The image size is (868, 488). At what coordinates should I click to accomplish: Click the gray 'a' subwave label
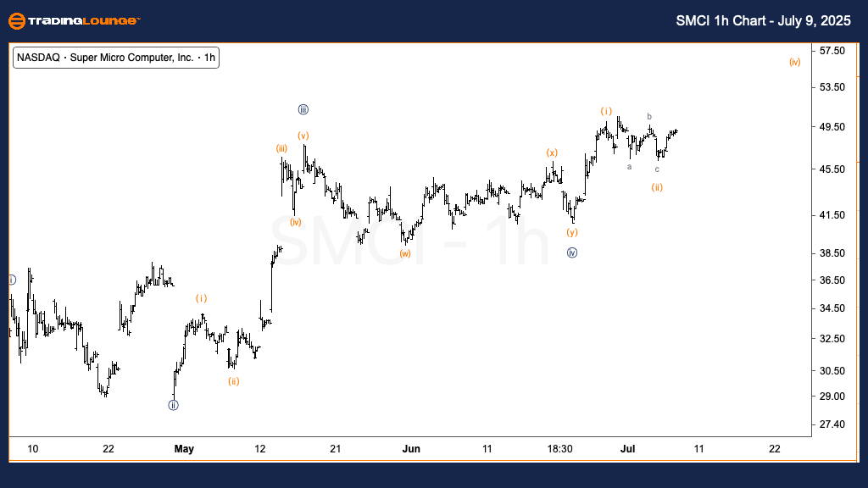coord(629,167)
